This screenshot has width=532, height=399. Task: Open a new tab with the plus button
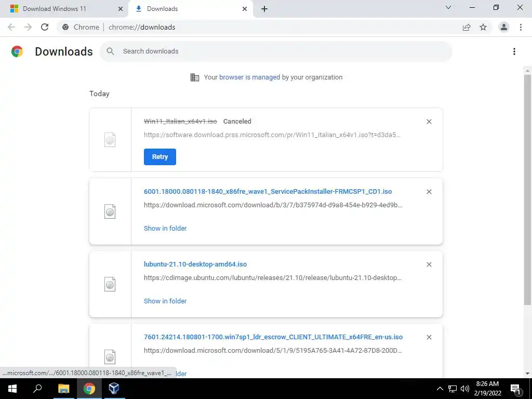click(264, 9)
